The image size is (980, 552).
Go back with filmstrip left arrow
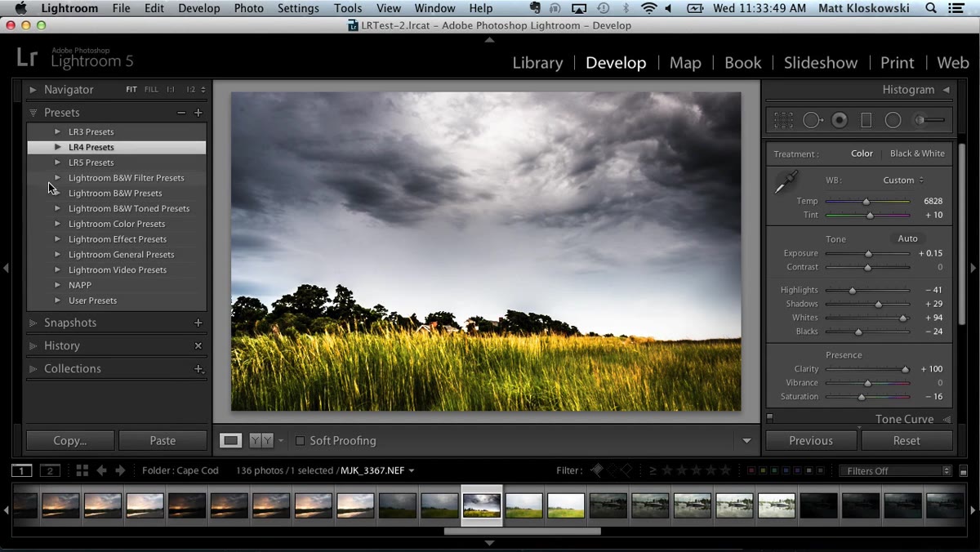(x=101, y=470)
